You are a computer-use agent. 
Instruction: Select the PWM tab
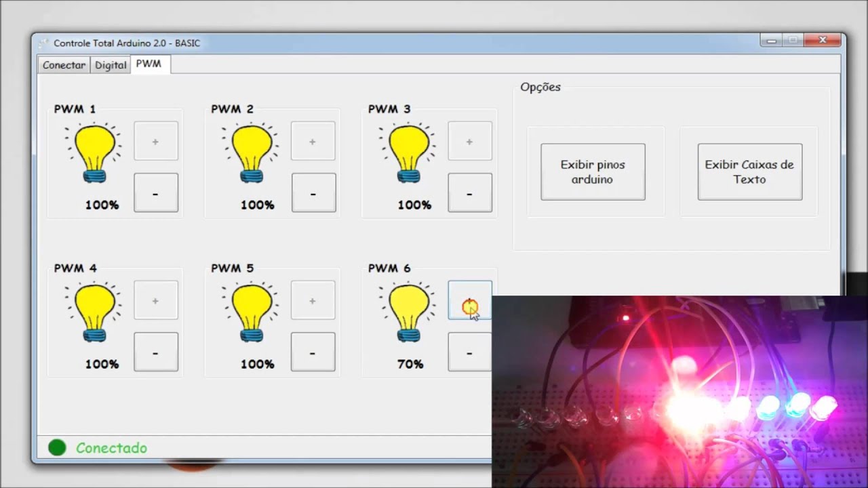[x=149, y=64]
